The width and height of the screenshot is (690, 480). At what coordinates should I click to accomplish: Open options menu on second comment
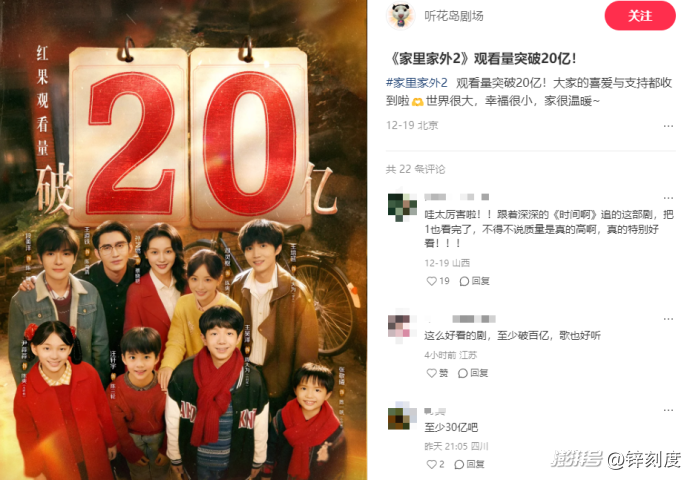tap(668, 319)
